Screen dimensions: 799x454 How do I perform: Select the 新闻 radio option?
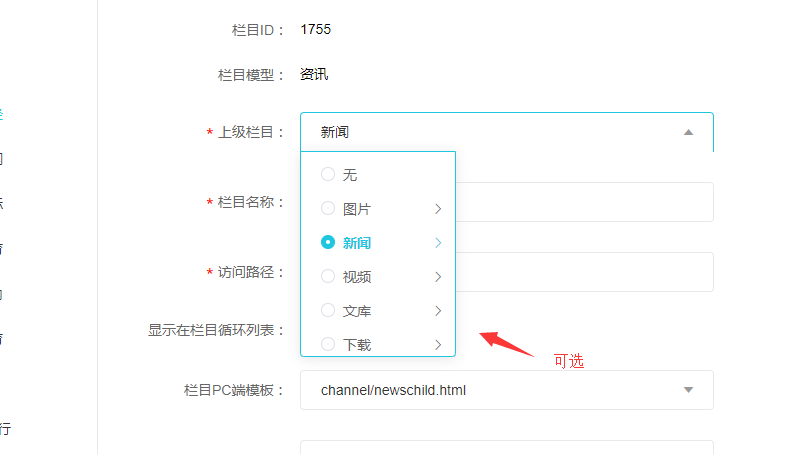(x=328, y=243)
